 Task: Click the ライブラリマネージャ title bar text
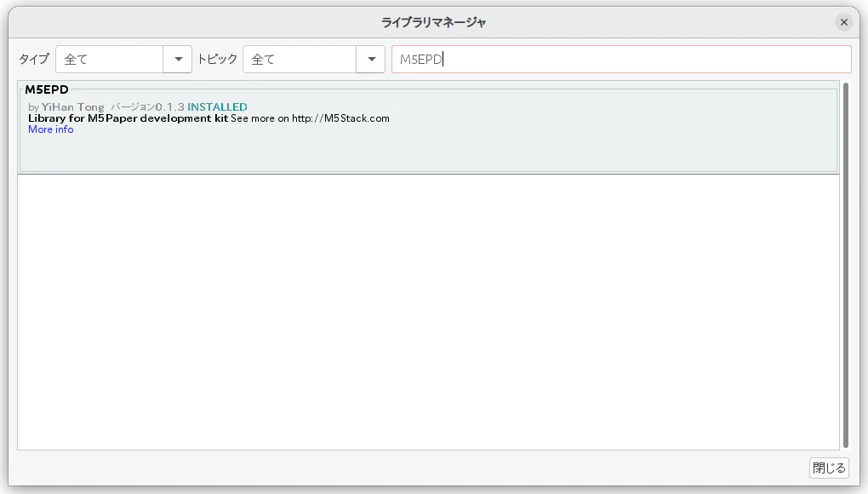433,22
